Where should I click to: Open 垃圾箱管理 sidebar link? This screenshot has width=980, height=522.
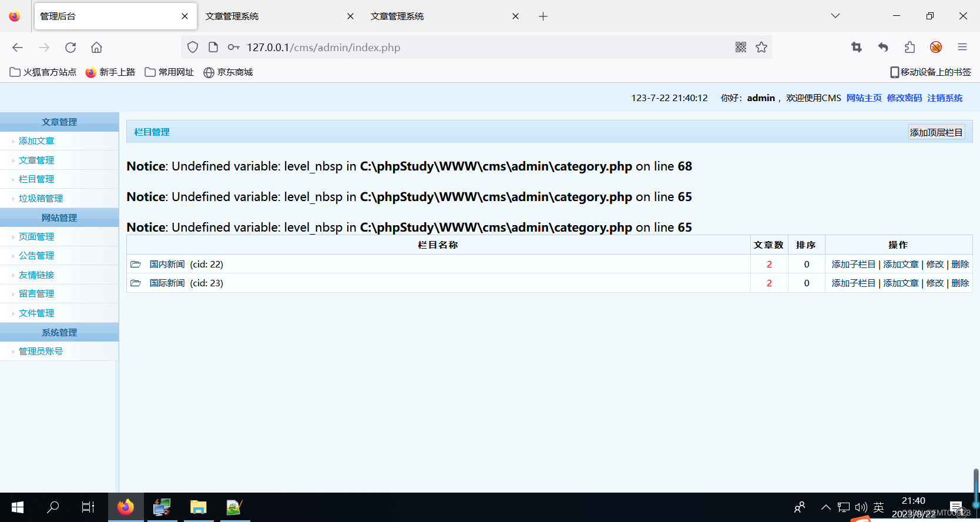tap(41, 199)
